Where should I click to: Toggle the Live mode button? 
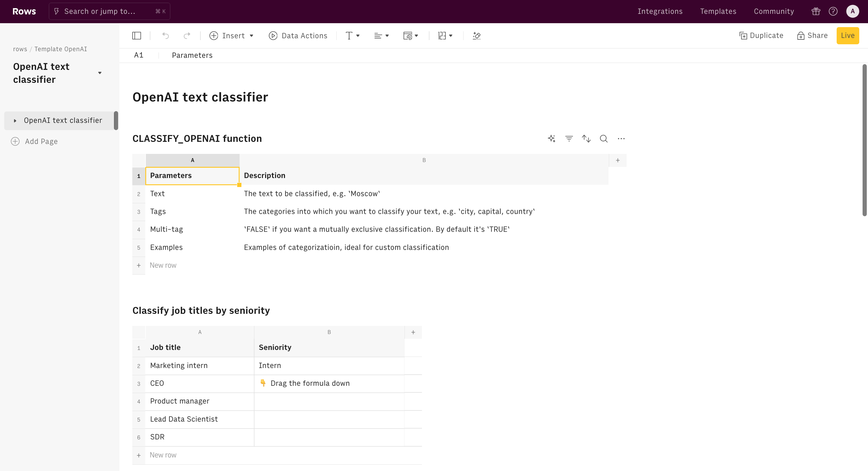click(x=848, y=36)
